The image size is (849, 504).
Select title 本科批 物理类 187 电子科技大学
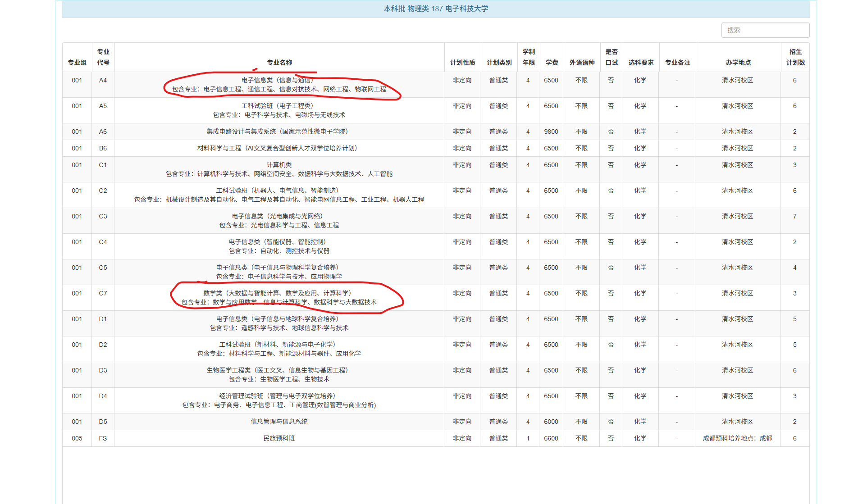[436, 9]
